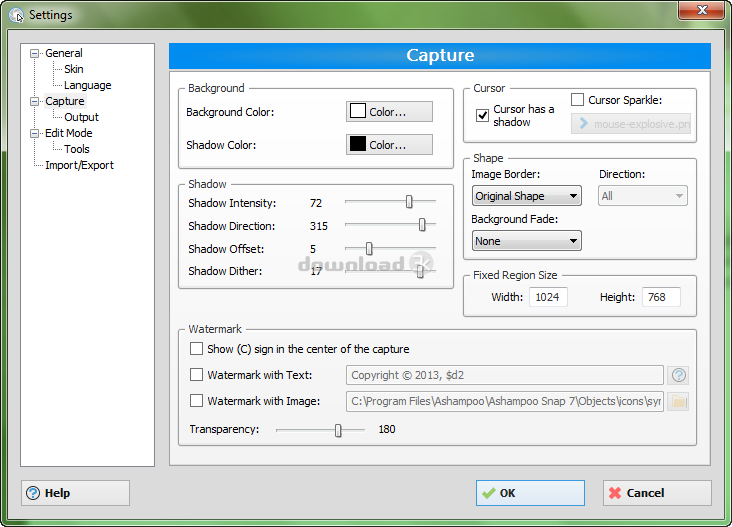Click the watermark text input field

pyautogui.click(x=505, y=375)
